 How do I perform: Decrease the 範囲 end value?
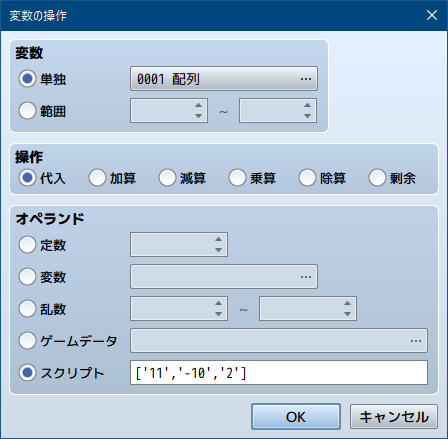tap(307, 116)
